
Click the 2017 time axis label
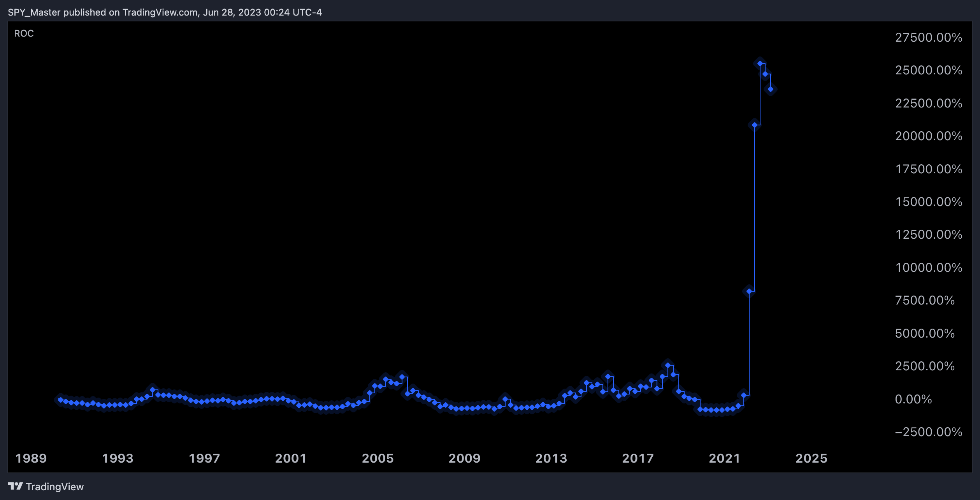[x=638, y=458]
